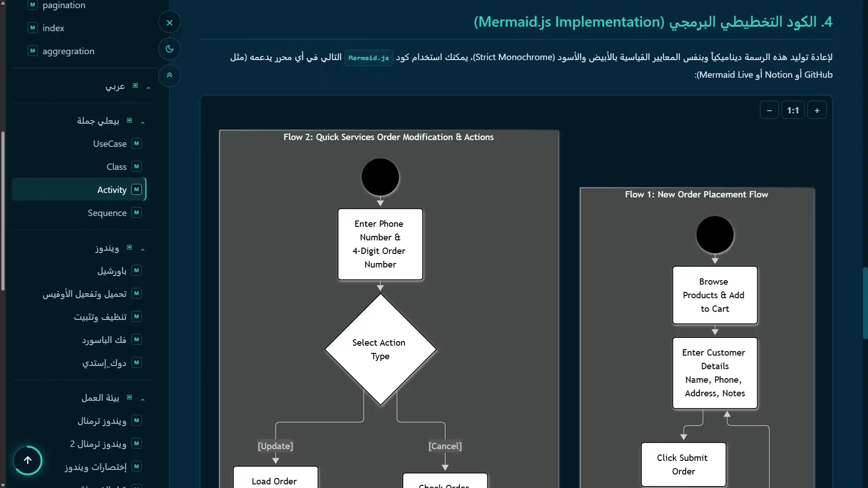Open the دوك_إستدي page

pyautogui.click(x=104, y=363)
